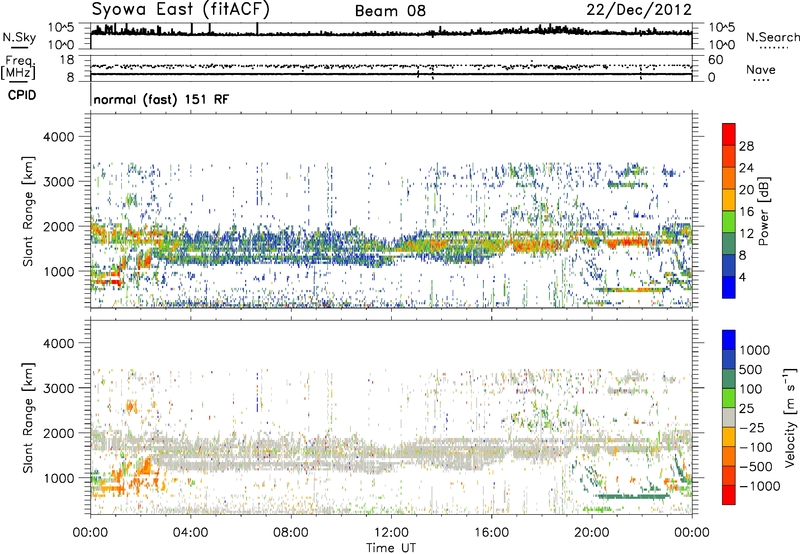Select the '3000' tick of the velocity panel

(58, 388)
